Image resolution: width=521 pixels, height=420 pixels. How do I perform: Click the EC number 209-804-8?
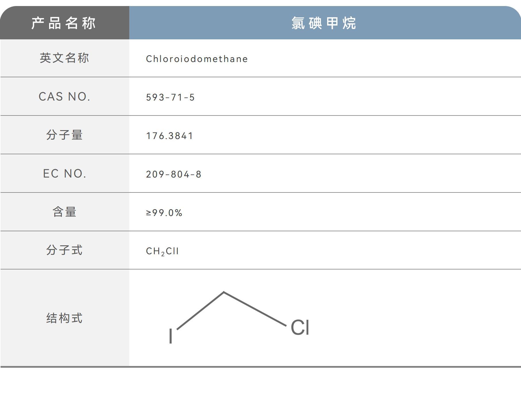(x=174, y=174)
